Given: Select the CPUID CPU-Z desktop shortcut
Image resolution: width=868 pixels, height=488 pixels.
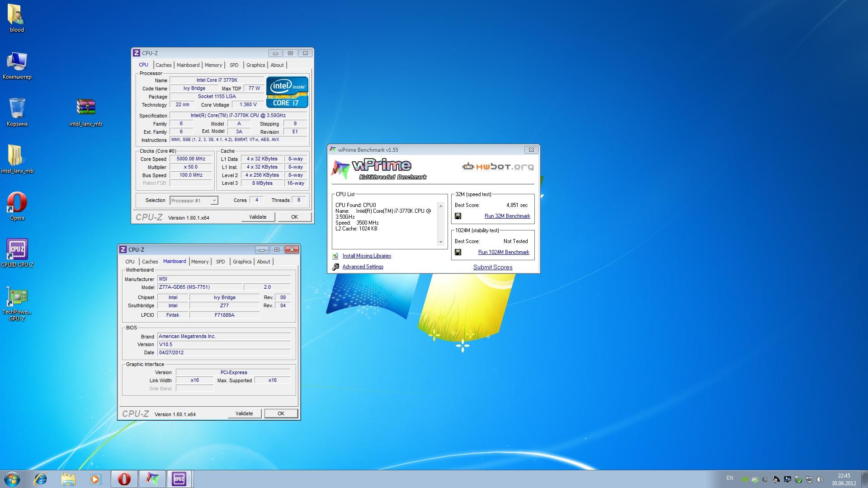Looking at the screenshot, I should click(x=17, y=253).
